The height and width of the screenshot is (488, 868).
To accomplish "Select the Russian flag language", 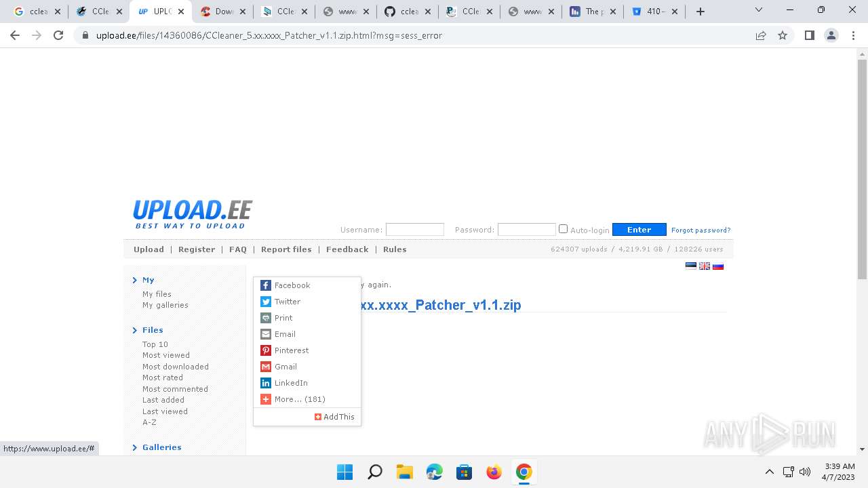I will coord(718,266).
